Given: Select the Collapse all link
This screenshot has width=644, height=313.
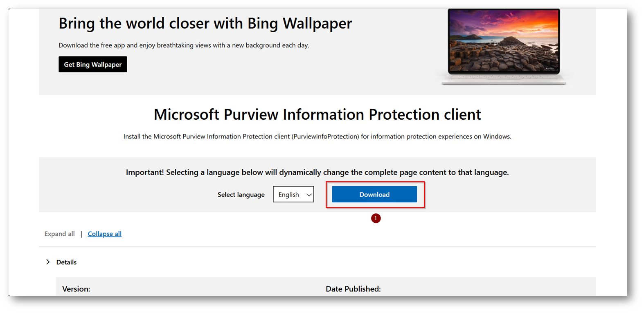Looking at the screenshot, I should tap(104, 234).
